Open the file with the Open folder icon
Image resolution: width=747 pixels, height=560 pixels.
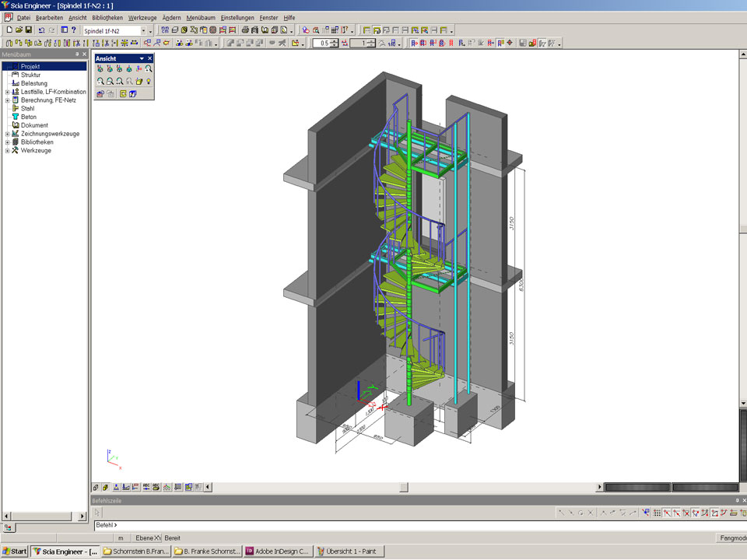pos(19,30)
